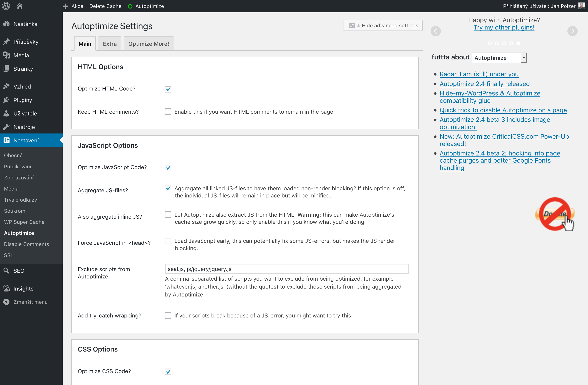Open SSL submenu item
Viewport: 588px width, 385px height.
[9, 255]
